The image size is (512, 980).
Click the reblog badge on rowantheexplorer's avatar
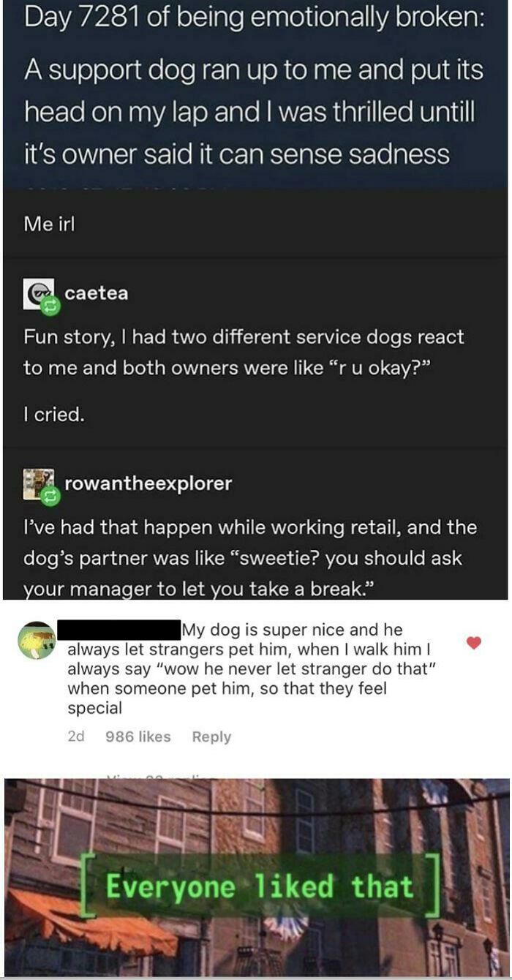point(50,494)
